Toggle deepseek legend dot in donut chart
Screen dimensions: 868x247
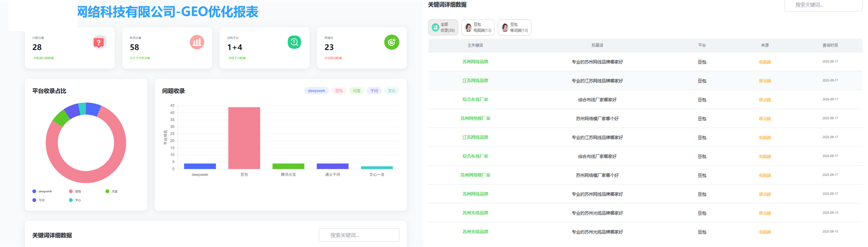point(34,191)
